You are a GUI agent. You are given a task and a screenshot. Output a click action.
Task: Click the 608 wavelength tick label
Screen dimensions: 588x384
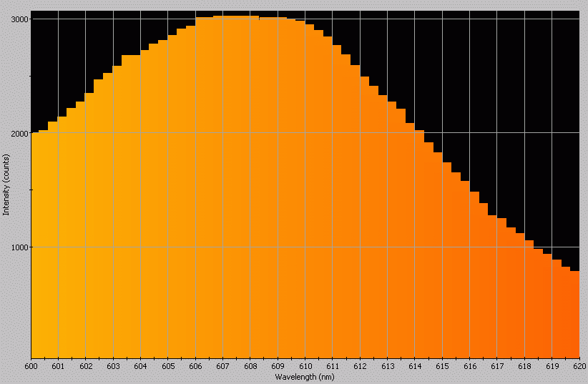click(x=250, y=366)
